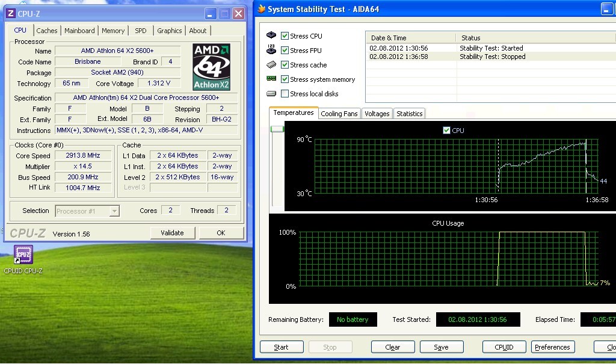This screenshot has width=616, height=364.
Task: Click the Status column header
Action: 536,38
